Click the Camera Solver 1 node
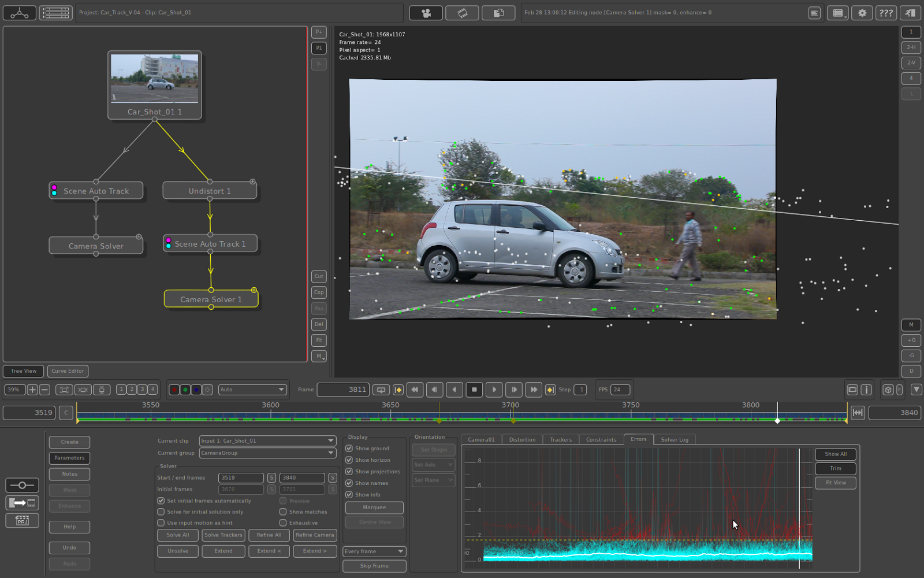Viewport: 924px width, 578px height. 211,299
